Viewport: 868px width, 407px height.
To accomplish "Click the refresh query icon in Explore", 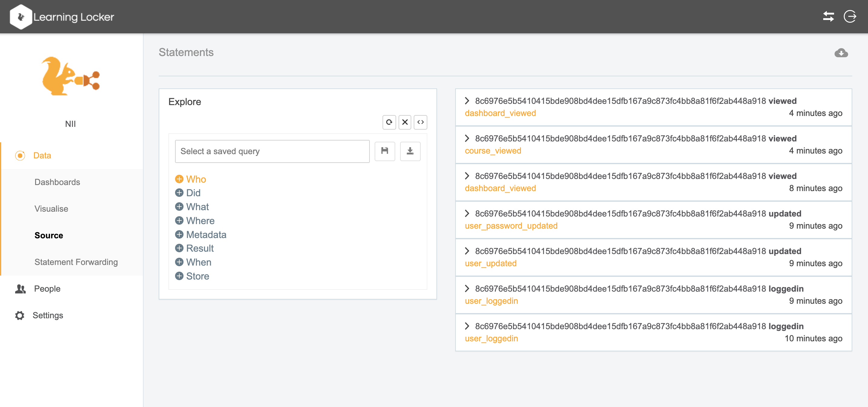I will click(389, 122).
